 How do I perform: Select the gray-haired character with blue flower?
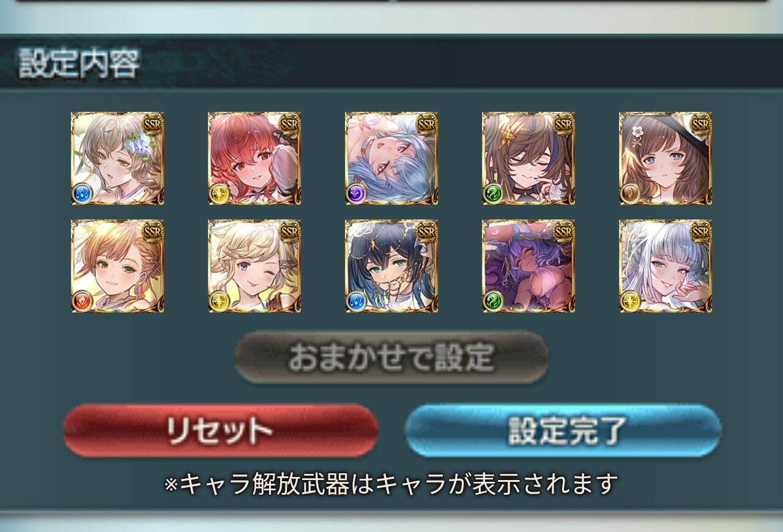[117, 158]
